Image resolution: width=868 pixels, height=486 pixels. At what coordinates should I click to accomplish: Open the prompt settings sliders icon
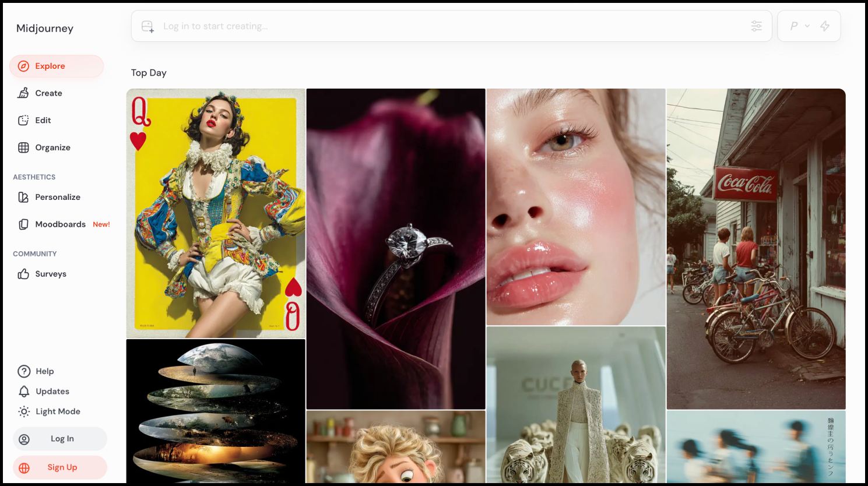point(756,26)
